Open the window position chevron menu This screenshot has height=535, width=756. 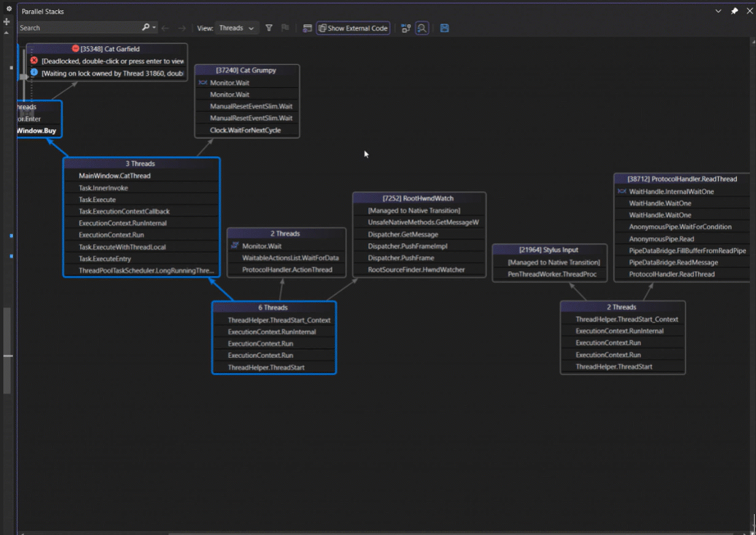click(x=718, y=11)
